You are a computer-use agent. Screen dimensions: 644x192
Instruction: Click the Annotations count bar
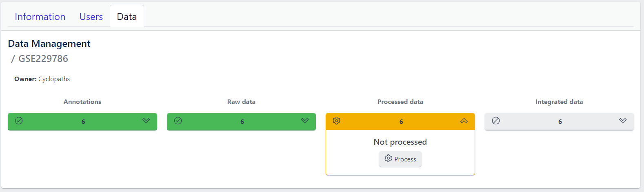[83, 121]
